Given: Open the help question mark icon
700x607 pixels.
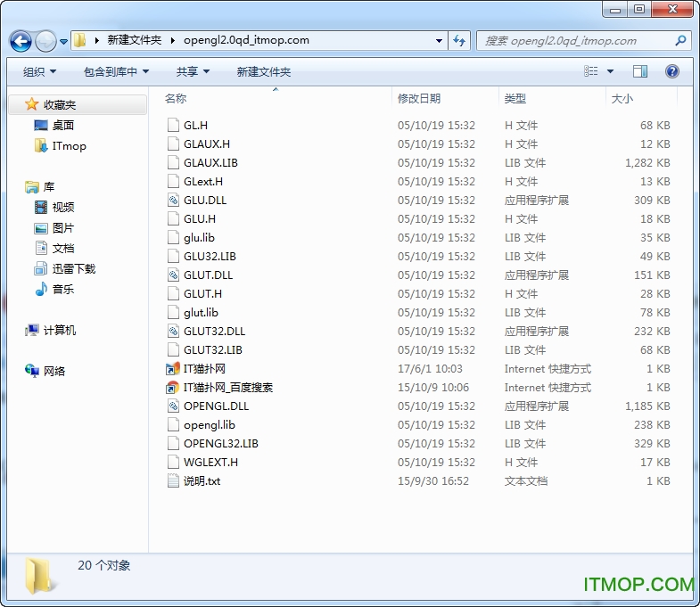Looking at the screenshot, I should click(672, 71).
